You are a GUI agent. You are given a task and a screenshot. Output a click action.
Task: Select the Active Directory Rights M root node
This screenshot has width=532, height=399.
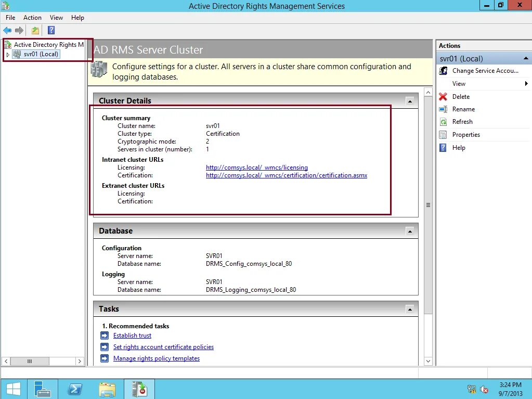[48, 44]
